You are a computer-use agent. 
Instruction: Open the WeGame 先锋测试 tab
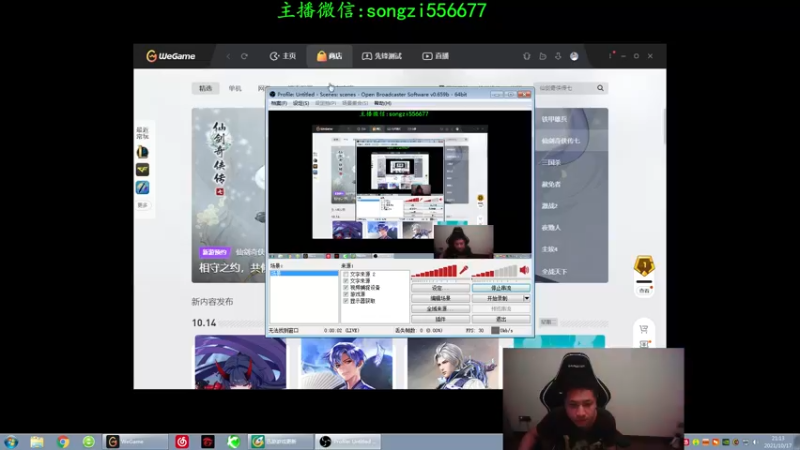pyautogui.click(x=382, y=56)
